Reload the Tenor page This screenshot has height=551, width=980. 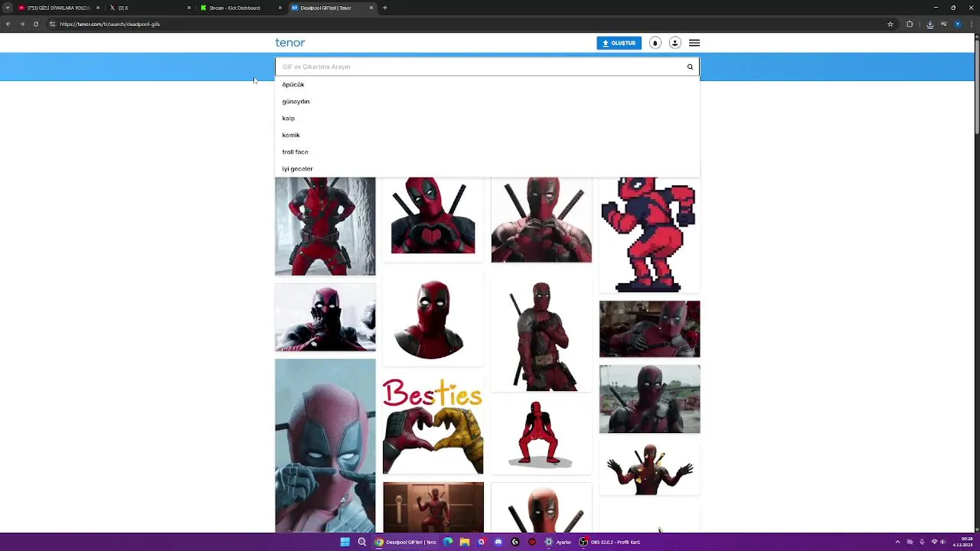point(35,24)
